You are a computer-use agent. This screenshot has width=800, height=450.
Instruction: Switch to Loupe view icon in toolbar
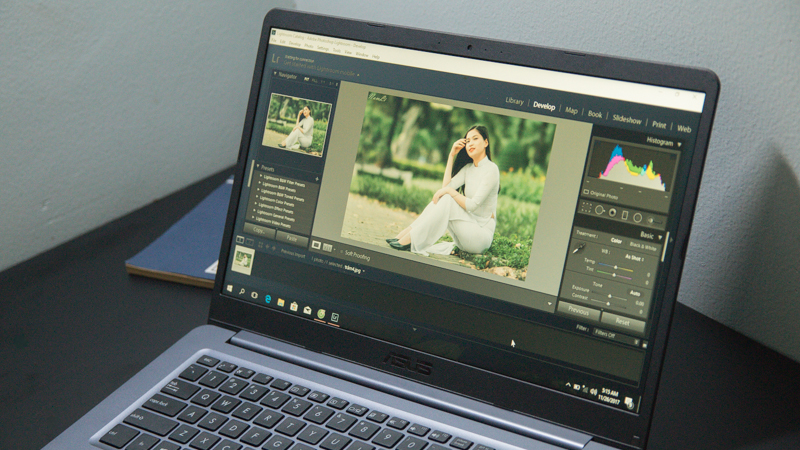point(316,245)
